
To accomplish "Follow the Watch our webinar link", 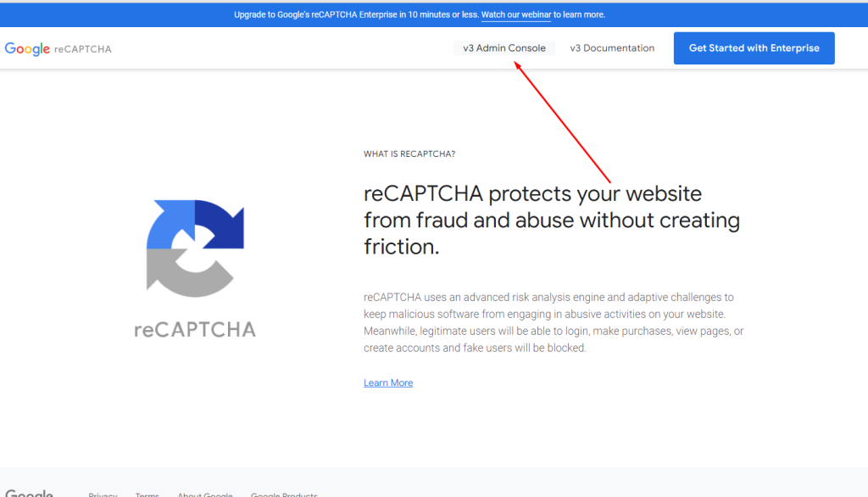I will [516, 15].
